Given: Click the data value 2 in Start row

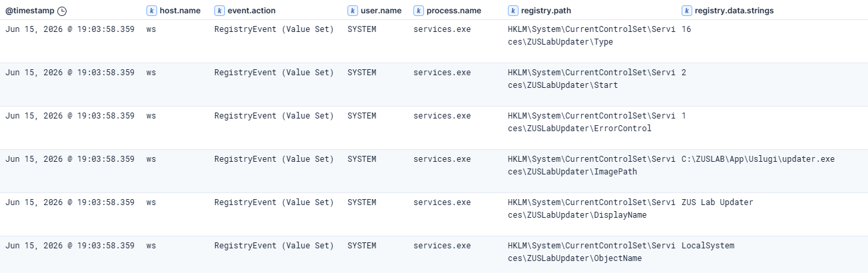Looking at the screenshot, I should tap(684, 73).
